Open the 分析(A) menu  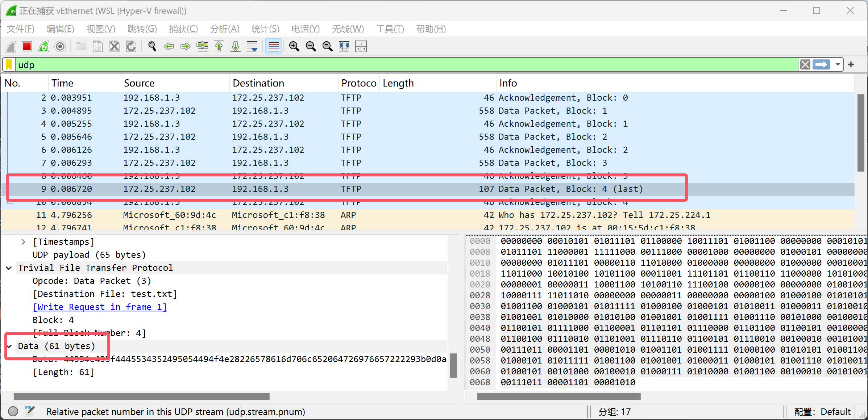tap(225, 29)
